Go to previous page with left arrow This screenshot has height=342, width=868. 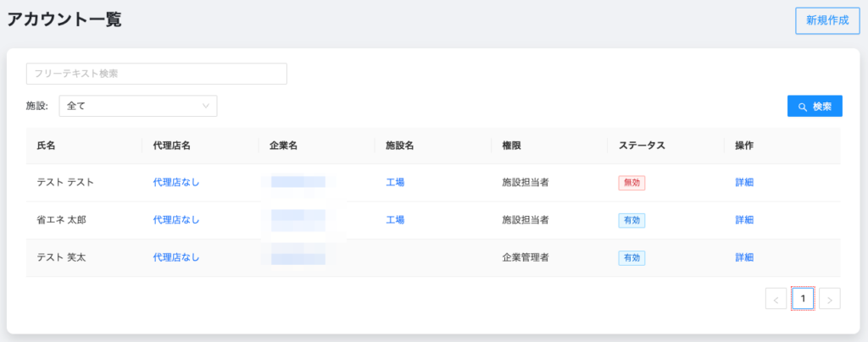point(776,299)
